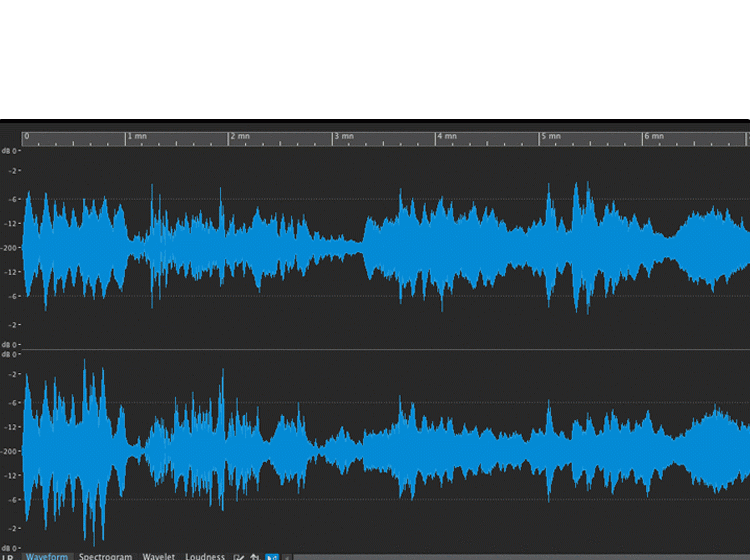Select the Wavelet view tab

(x=159, y=557)
